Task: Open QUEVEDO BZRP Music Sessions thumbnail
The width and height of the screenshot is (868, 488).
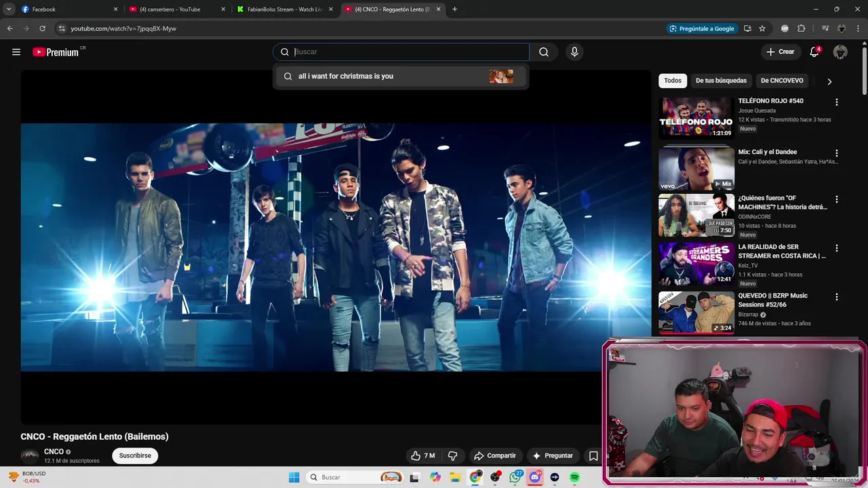Action: (x=696, y=312)
